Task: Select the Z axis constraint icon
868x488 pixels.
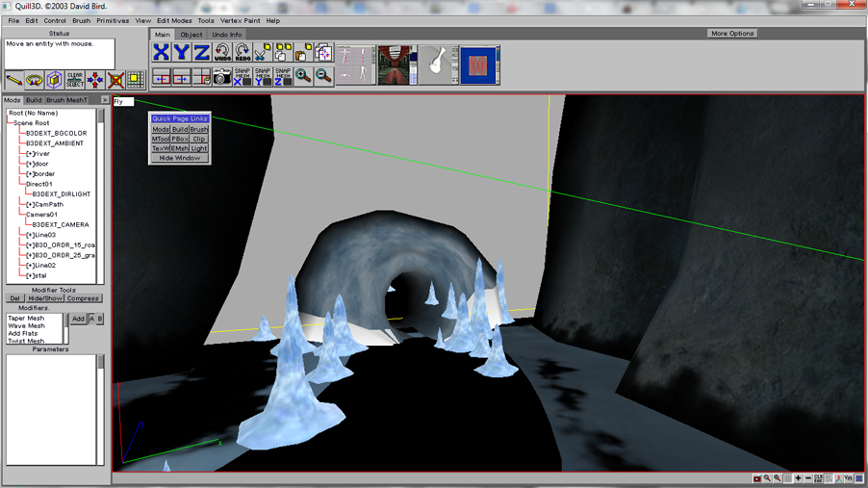Action: click(x=201, y=53)
